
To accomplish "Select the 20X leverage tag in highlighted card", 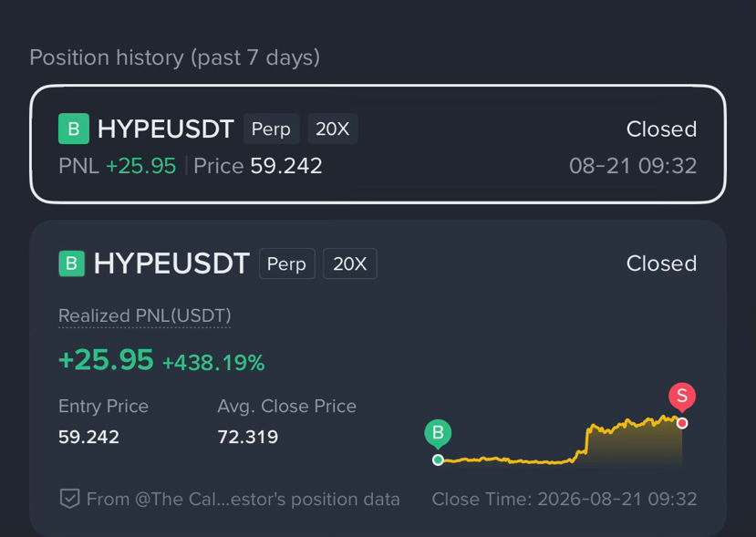I will 333,129.
